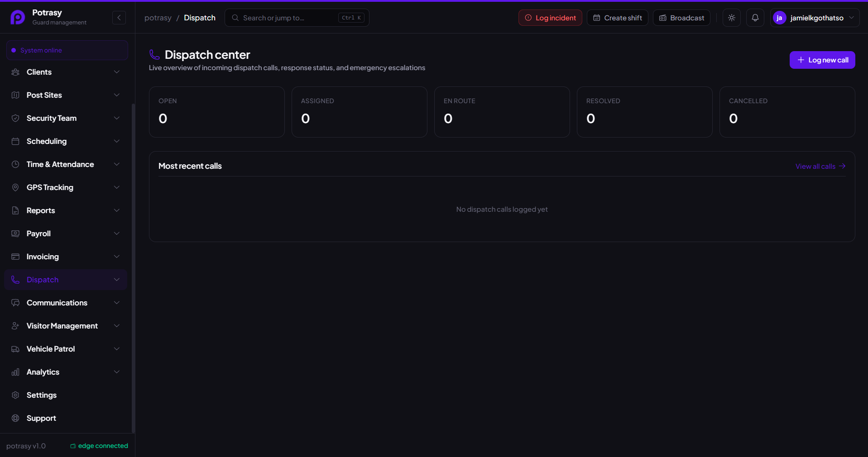Open the jamielkgothatso user dropdown
The image size is (868, 457).
pos(815,18)
